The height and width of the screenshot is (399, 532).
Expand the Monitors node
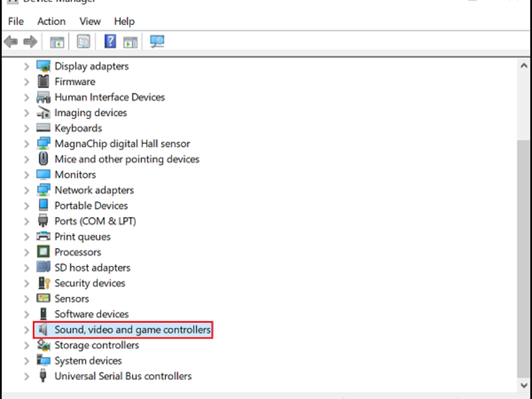tap(27, 175)
